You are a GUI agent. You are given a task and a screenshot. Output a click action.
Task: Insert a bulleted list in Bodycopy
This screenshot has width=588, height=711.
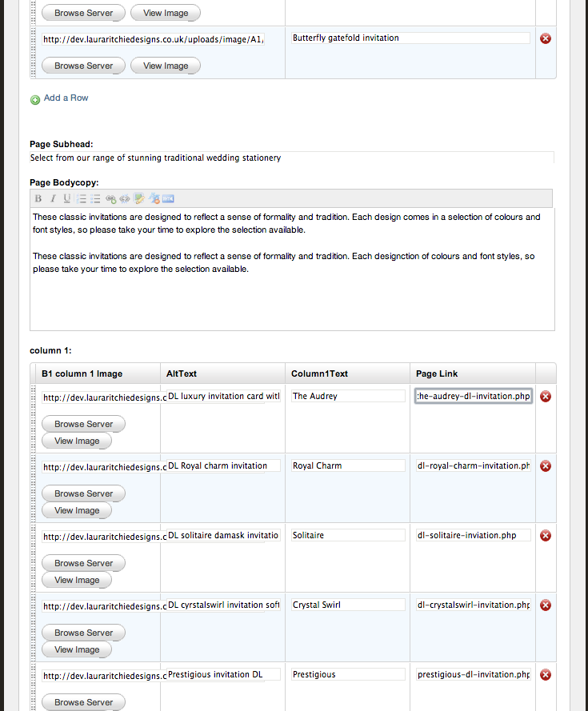95,198
